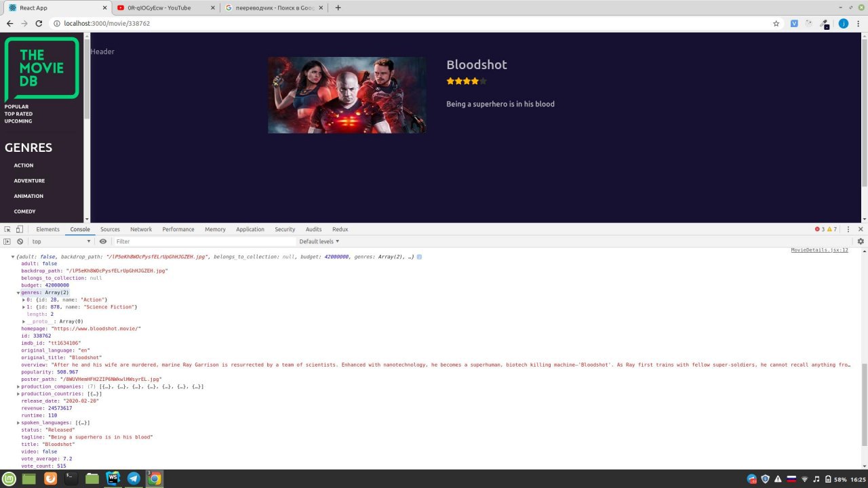868x488 pixels.
Task: Open a new browser tab
Action: tap(338, 7)
